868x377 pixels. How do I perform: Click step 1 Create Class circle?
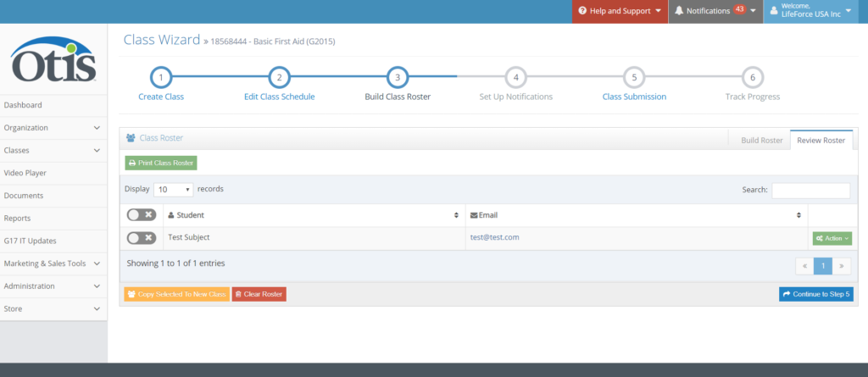coord(161,77)
